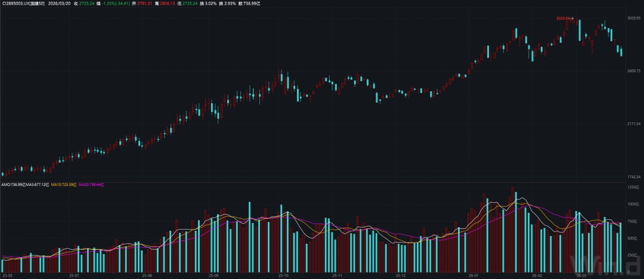644x279 pixels.
Task: Click the MA5:677.12亿 indicator label
Action: pos(38,185)
